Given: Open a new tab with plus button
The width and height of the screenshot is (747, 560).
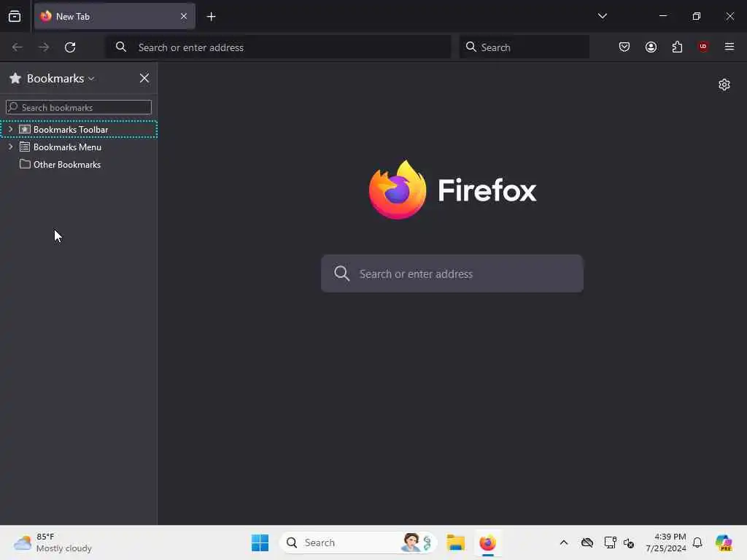Looking at the screenshot, I should (x=211, y=17).
